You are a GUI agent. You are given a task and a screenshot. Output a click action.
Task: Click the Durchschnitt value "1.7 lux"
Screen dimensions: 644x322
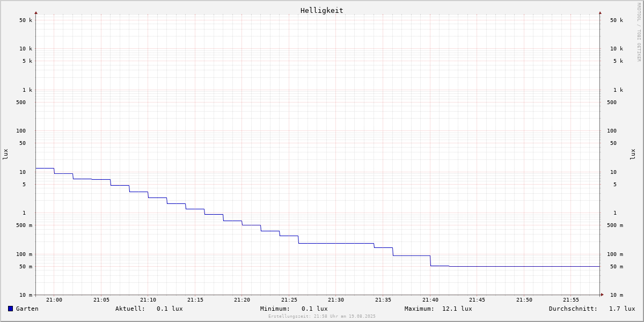click(x=622, y=309)
